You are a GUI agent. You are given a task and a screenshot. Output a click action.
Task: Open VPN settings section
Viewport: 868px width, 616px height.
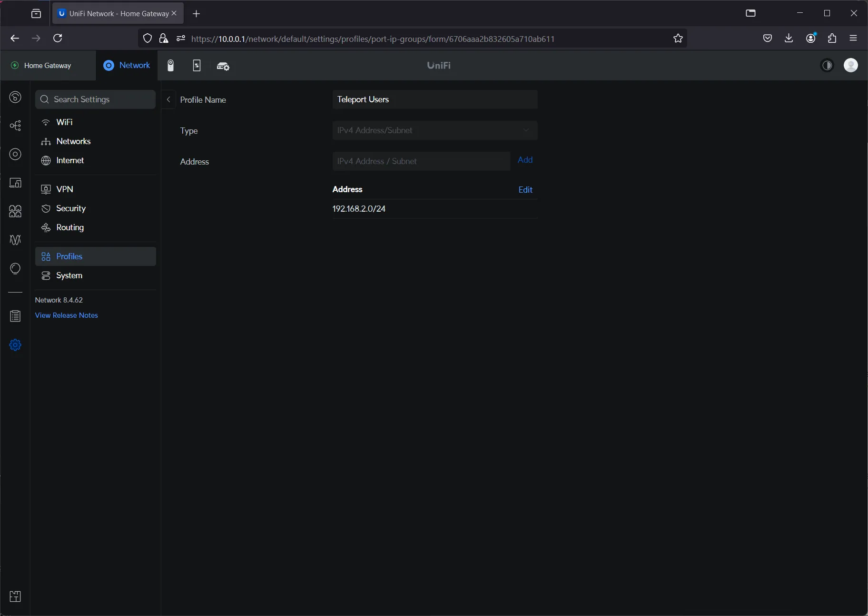[x=96, y=189]
